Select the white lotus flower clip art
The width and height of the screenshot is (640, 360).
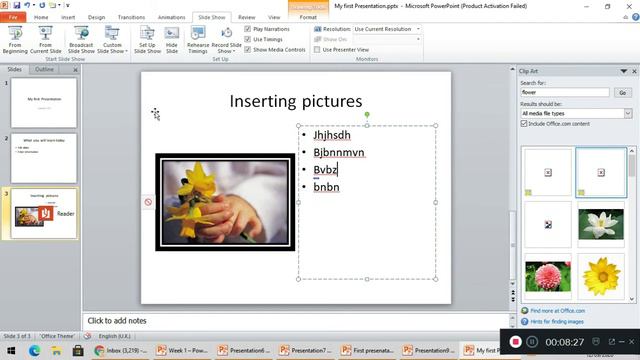(x=601, y=224)
